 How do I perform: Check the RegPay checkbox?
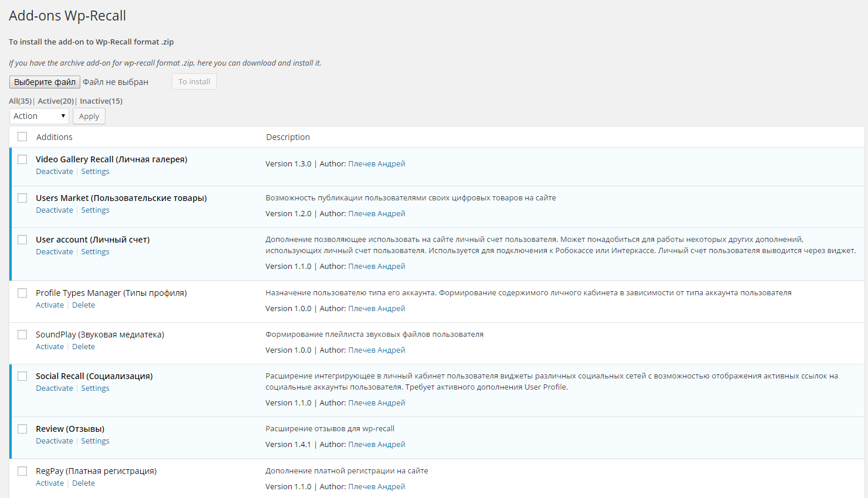[22, 471]
